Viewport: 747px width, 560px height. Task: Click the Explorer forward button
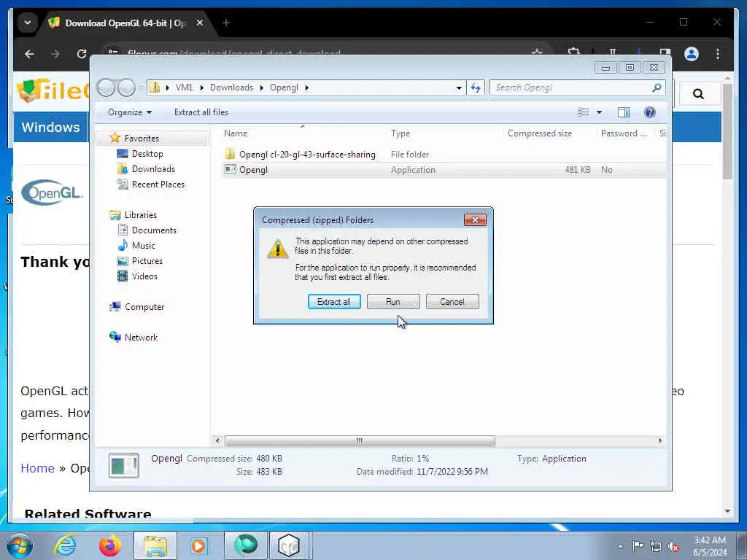pos(126,87)
